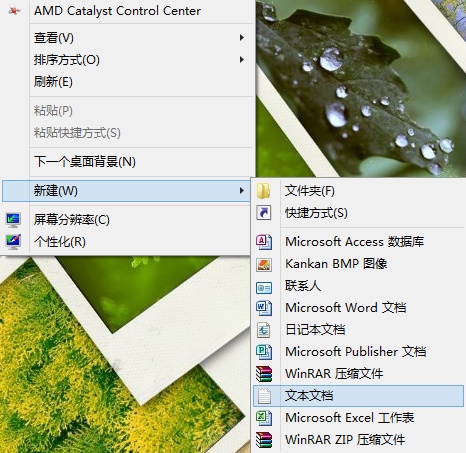Image resolution: width=466 pixels, height=453 pixels.
Task: Click the Microsoft Access database icon
Action: [x=264, y=242]
